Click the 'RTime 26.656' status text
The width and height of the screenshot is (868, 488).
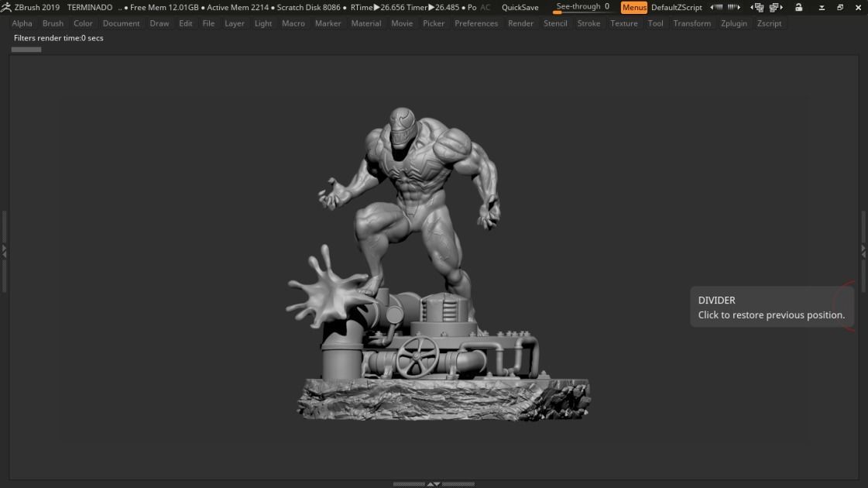pos(378,7)
